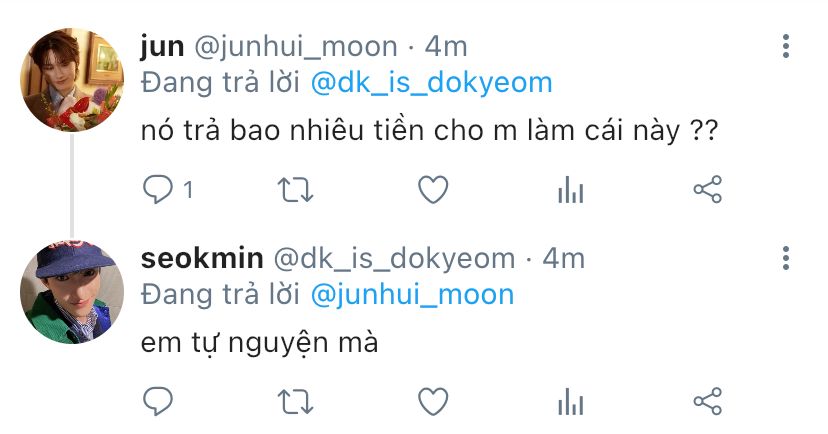Share seokmin's reply
The image size is (828, 434).
[708, 401]
